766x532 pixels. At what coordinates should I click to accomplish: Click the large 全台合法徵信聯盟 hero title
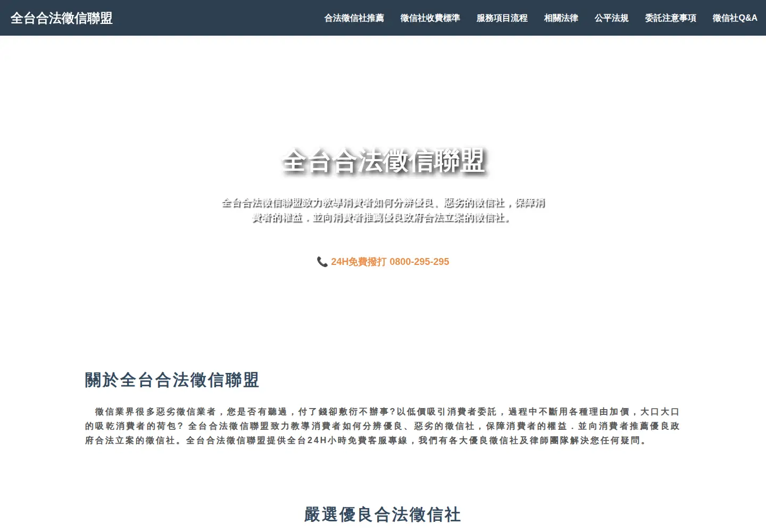coord(383,161)
